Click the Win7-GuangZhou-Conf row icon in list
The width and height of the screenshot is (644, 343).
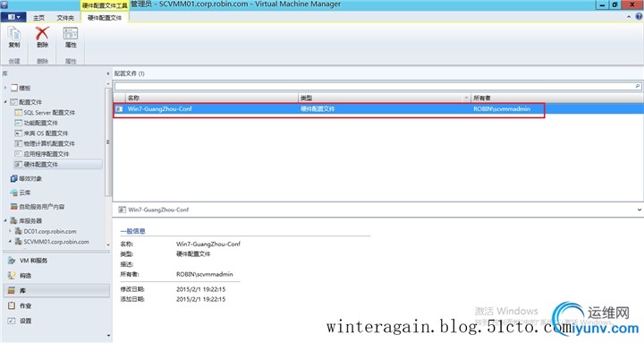click(119, 109)
